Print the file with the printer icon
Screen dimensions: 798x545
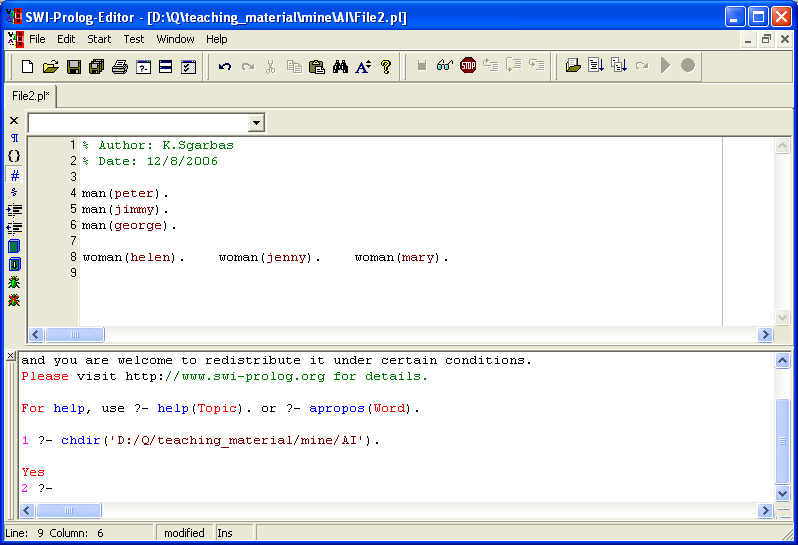pyautogui.click(x=120, y=67)
